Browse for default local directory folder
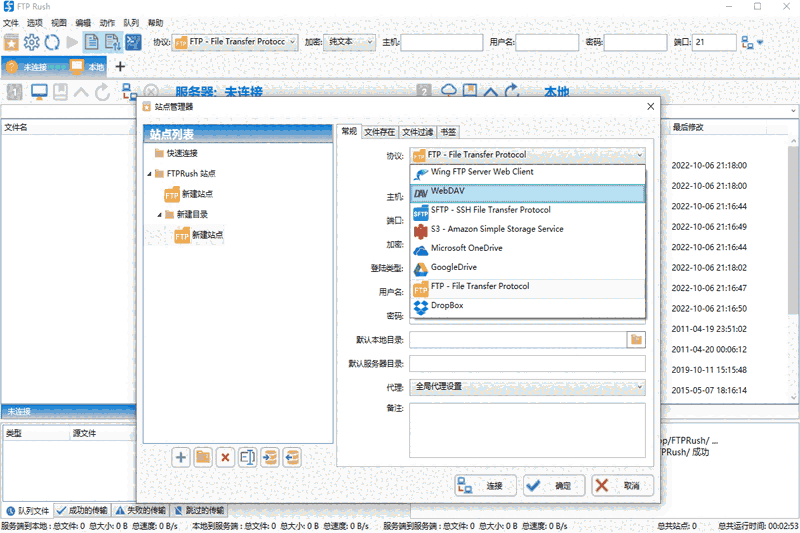This screenshot has width=800, height=533. tap(636, 339)
